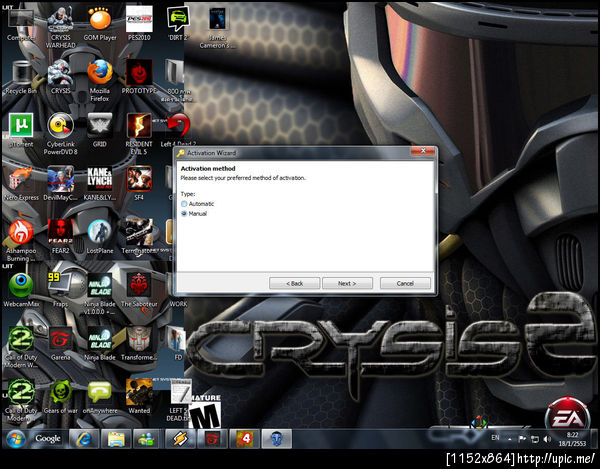Close the Activation Wizard window
600x469 pixels.
[423, 151]
